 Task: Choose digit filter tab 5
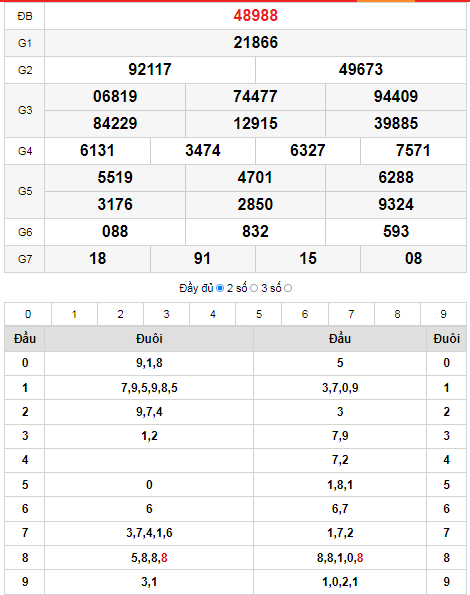(x=259, y=314)
